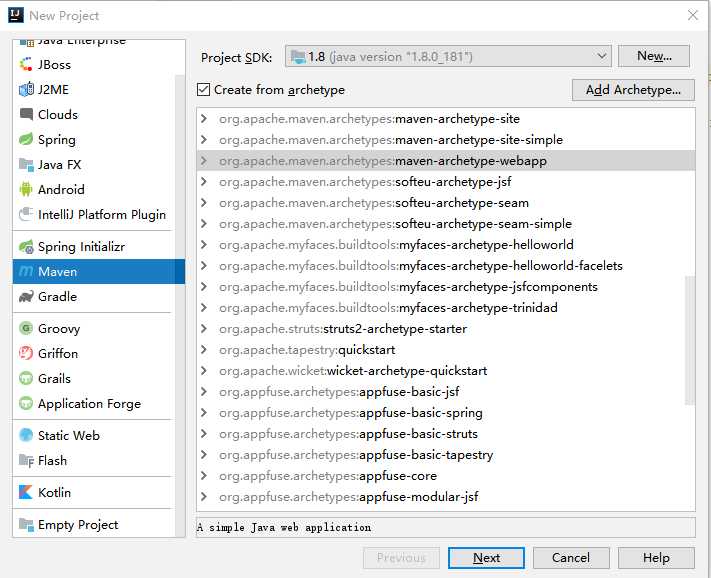Image resolution: width=711 pixels, height=578 pixels.
Task: Click the Griffon icon
Action: pos(26,353)
